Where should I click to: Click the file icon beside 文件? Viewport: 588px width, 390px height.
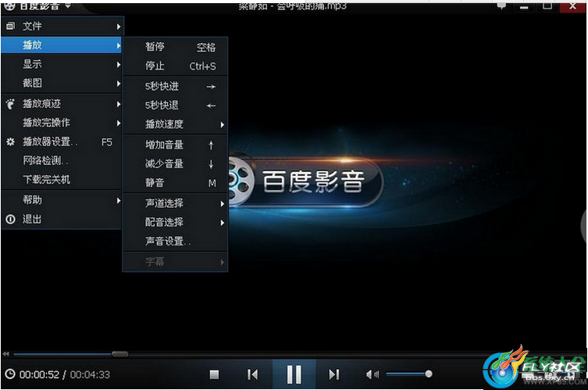[10, 27]
